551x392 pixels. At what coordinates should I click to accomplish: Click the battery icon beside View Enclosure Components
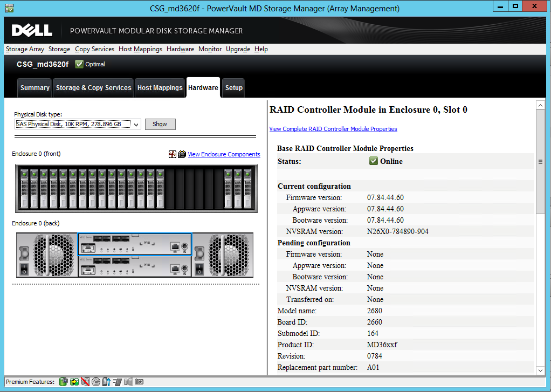[182, 154]
